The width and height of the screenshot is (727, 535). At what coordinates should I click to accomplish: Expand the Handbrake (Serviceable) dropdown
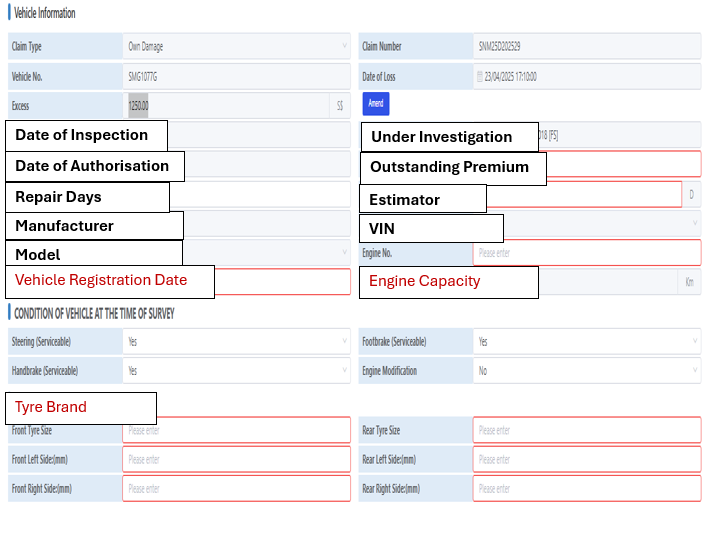(236, 370)
